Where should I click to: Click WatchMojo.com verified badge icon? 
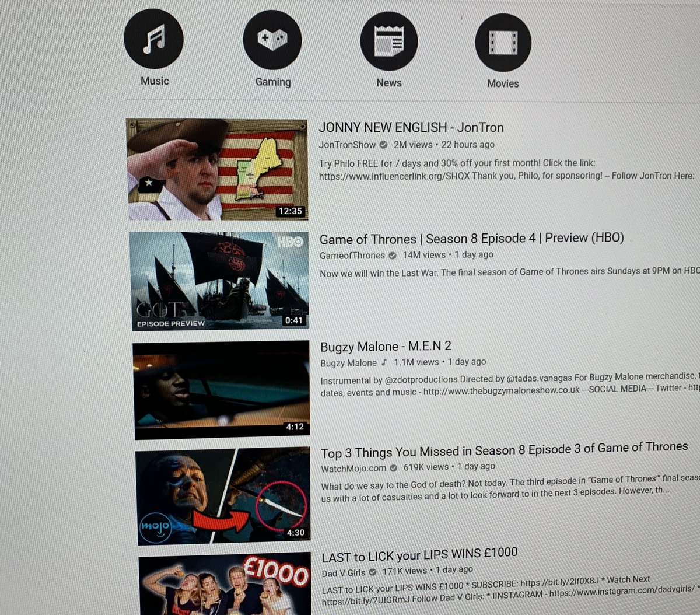394,468
